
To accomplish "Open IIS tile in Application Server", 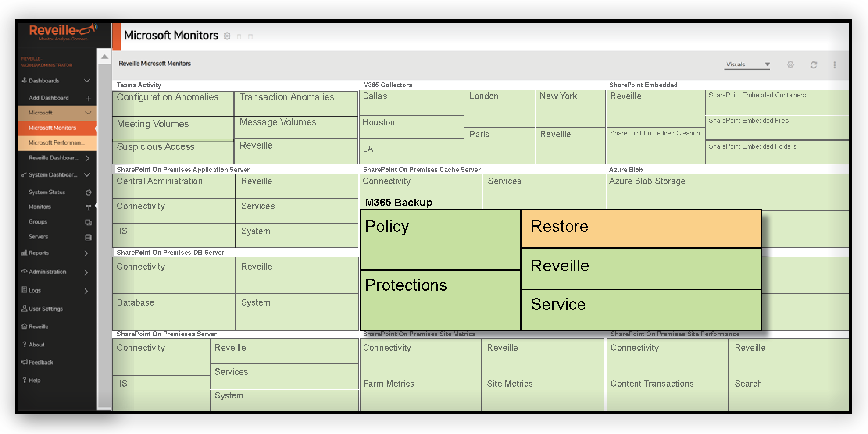I will tap(174, 235).
